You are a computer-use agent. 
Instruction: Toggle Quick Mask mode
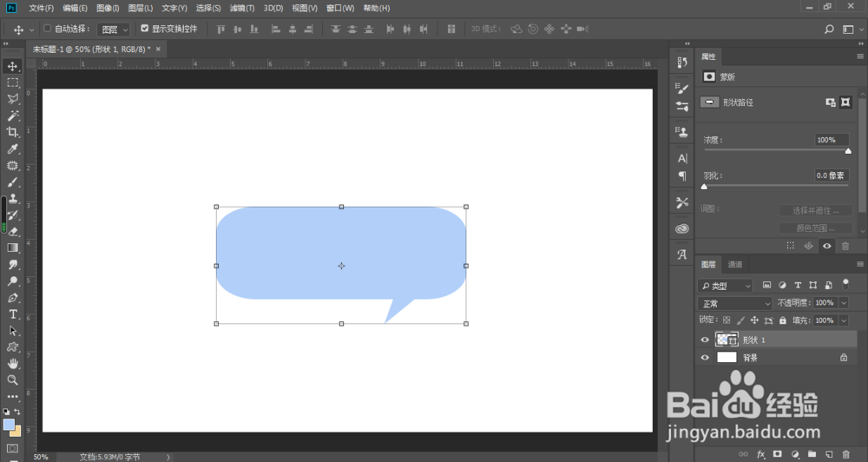click(12, 447)
